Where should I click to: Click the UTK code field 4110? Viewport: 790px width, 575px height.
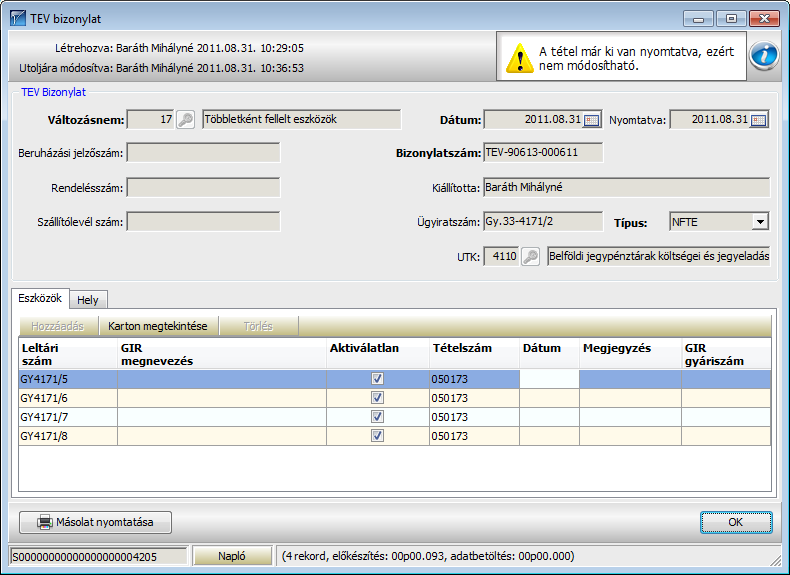pos(501,257)
